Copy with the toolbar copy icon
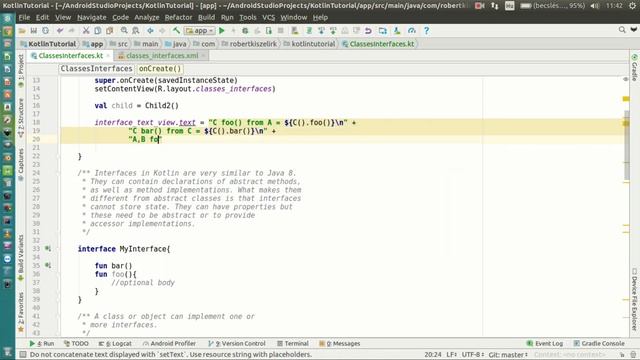This screenshot has width=640, height=360. coord(98,31)
